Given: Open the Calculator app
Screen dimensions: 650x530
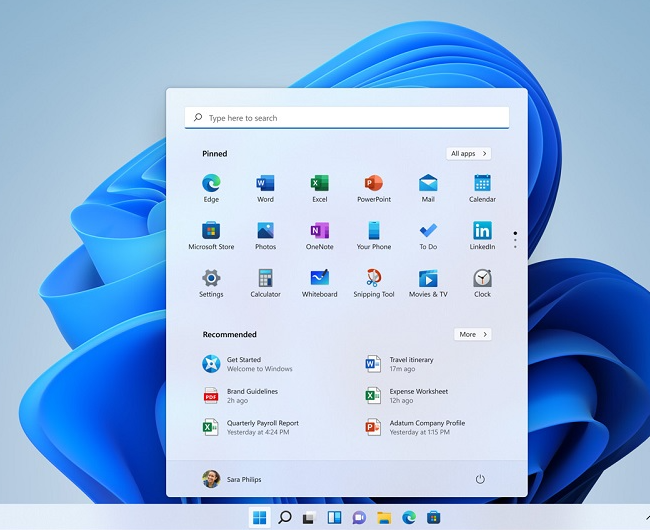Looking at the screenshot, I should (265, 283).
